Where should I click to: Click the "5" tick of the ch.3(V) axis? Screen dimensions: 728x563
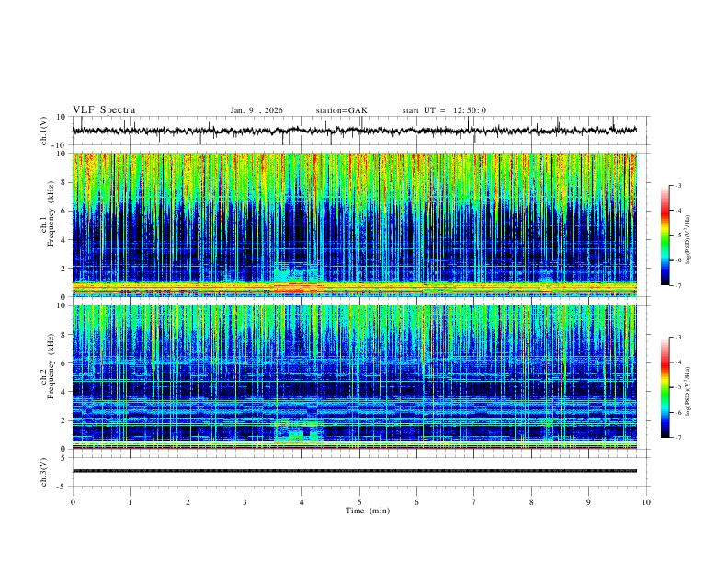(63, 458)
